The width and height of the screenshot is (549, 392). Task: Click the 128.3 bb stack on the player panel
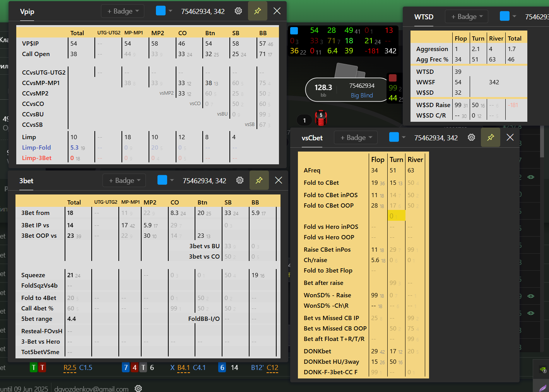tap(323, 90)
